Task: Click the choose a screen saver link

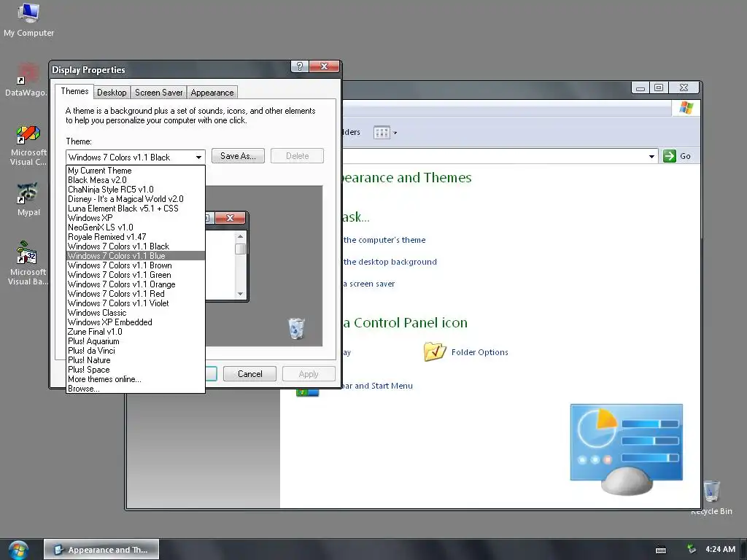Action: [x=368, y=284]
